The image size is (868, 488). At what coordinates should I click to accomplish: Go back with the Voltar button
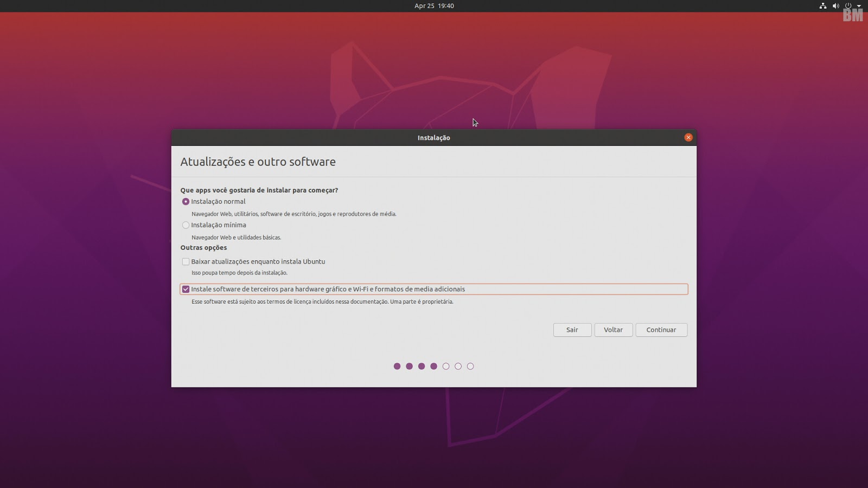[x=613, y=330]
